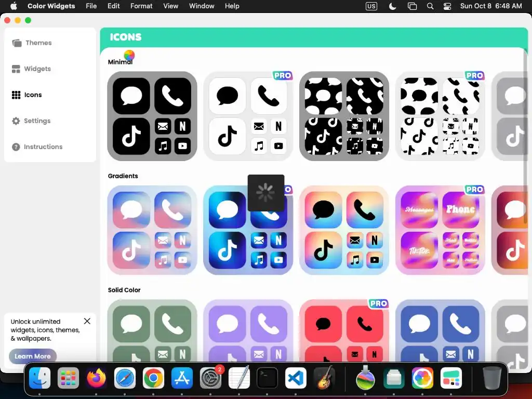
Task: Choose the lavender purple solid color pack
Action: point(248,330)
